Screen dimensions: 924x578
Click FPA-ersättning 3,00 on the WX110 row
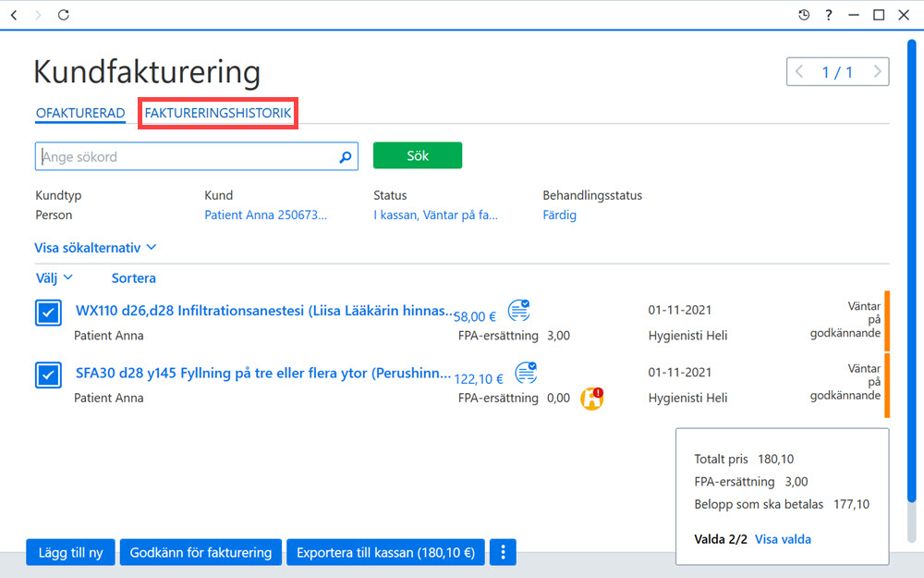pos(515,336)
